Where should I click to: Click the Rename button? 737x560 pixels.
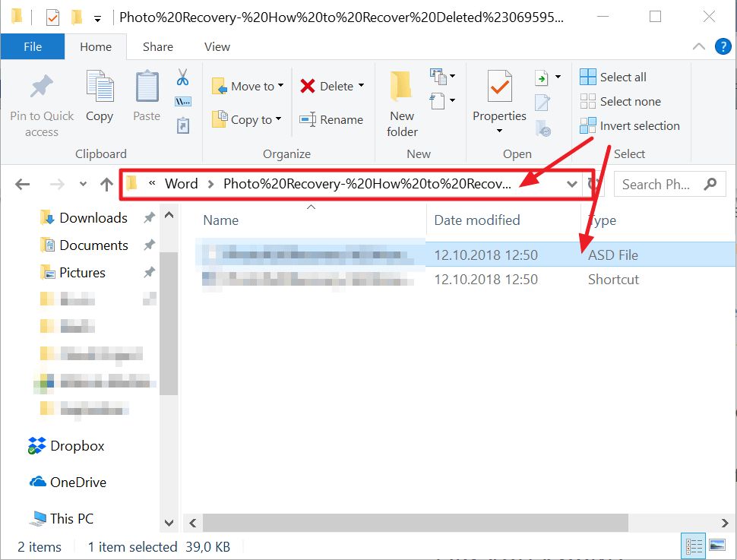click(x=331, y=119)
